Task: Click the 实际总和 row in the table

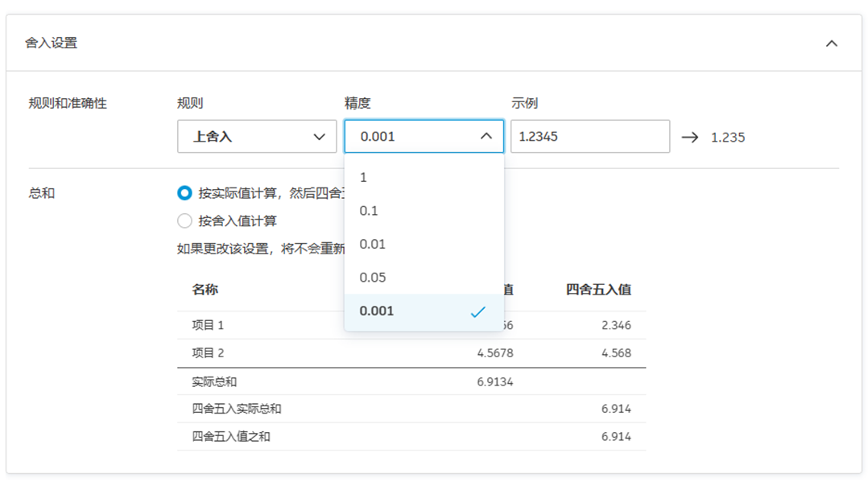Action: [212, 381]
